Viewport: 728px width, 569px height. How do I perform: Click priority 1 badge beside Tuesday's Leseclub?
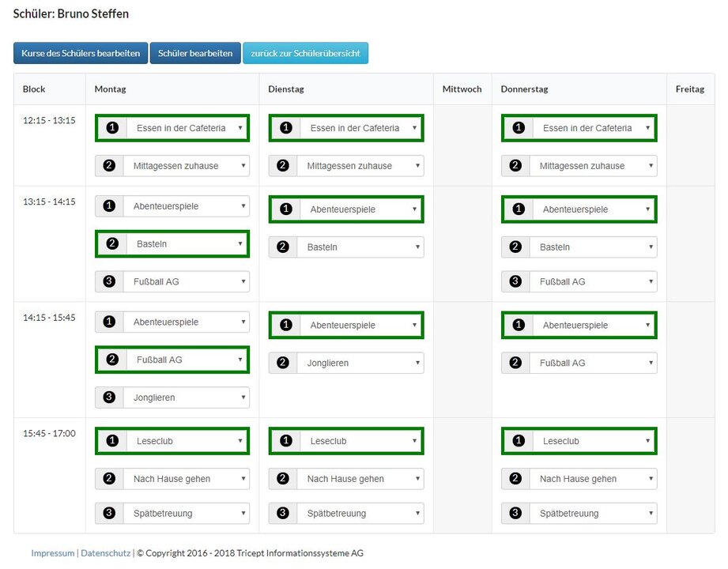286,441
